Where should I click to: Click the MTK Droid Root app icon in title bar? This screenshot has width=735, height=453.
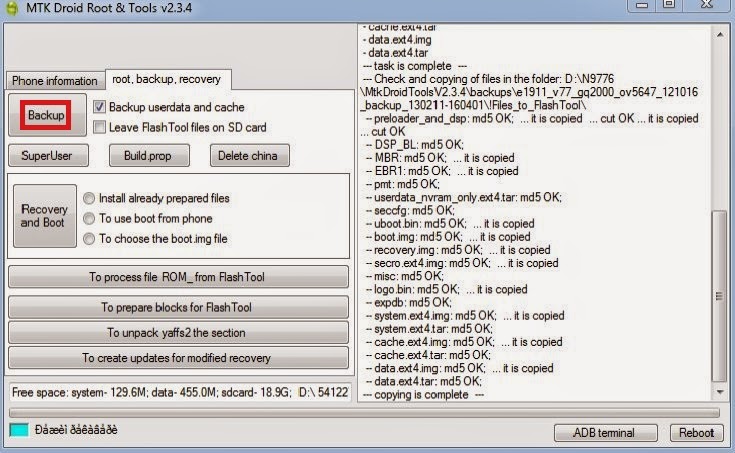point(11,8)
